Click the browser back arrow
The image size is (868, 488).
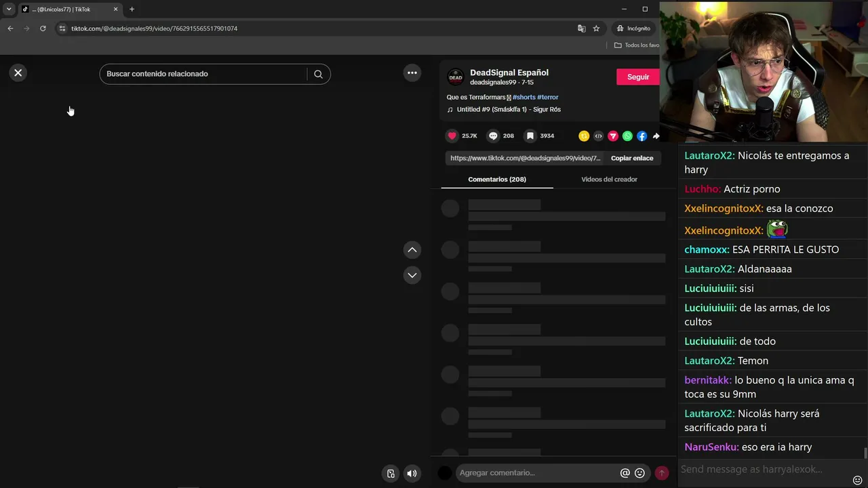click(10, 28)
